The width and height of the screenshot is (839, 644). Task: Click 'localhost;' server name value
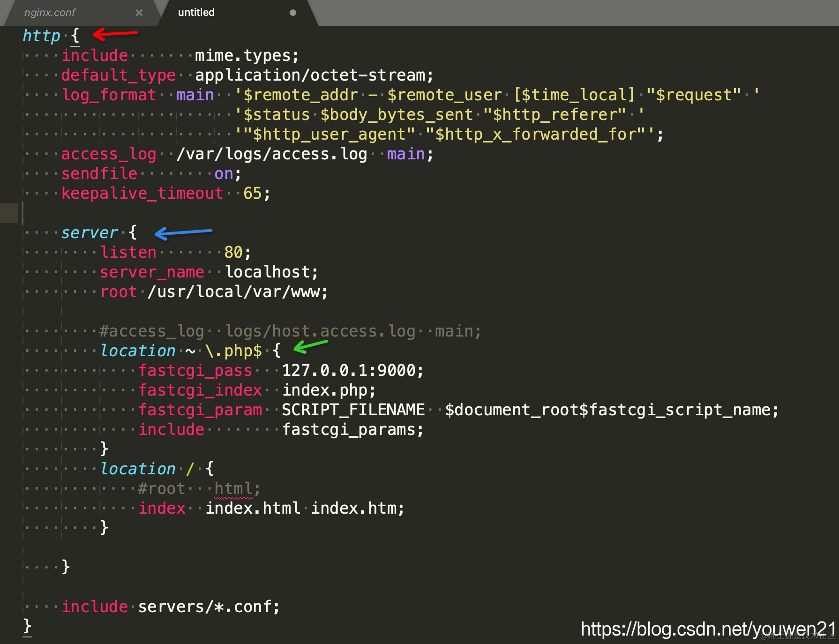(271, 272)
